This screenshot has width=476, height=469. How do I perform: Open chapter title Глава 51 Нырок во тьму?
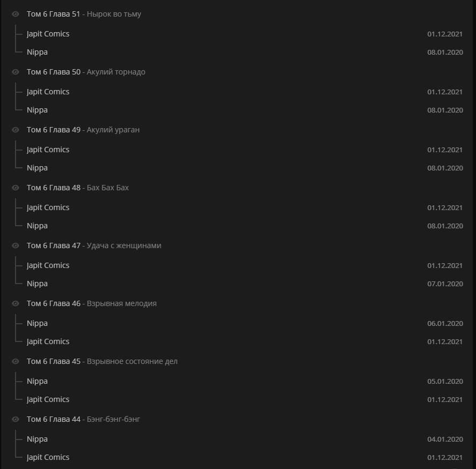[84, 14]
